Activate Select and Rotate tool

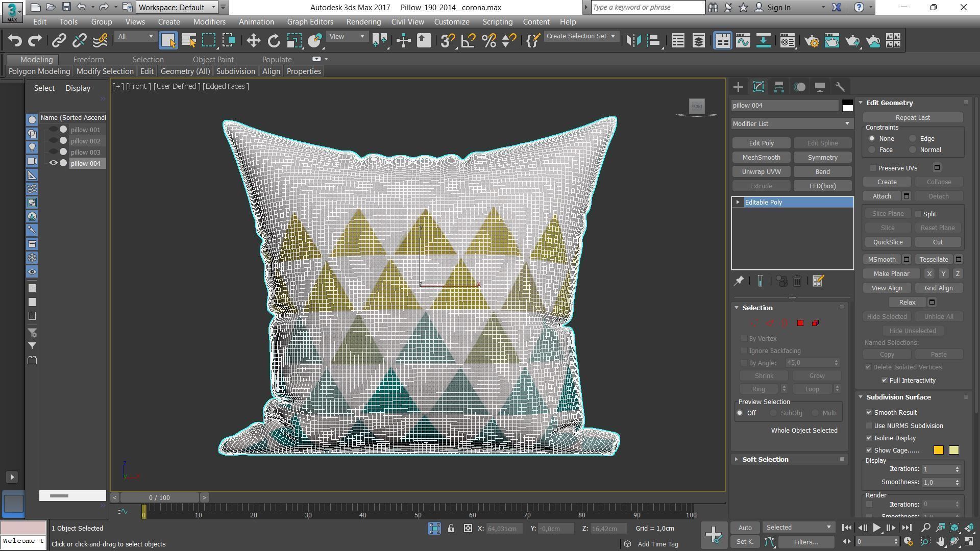[x=274, y=41]
